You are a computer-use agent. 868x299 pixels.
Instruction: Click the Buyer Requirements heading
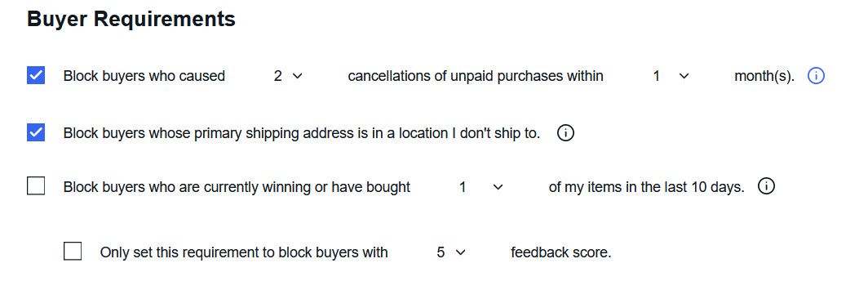click(x=131, y=19)
